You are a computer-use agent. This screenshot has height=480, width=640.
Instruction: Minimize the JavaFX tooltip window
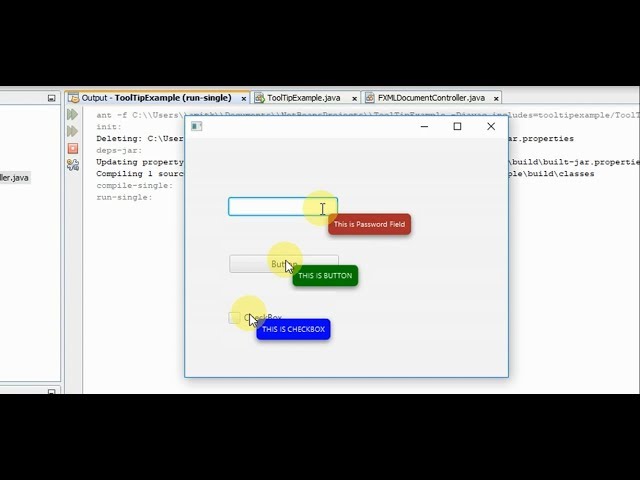(424, 127)
